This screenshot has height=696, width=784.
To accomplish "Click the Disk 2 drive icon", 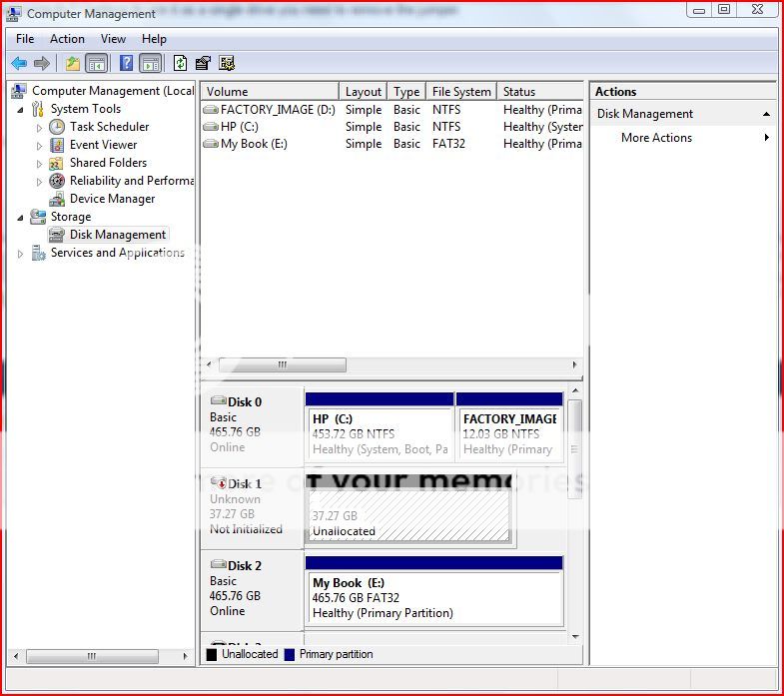I will [219, 564].
